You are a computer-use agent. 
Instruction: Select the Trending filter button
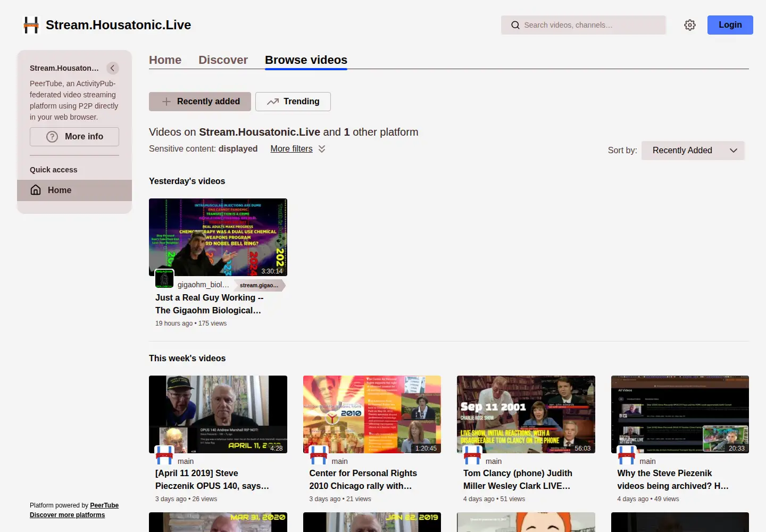coord(293,102)
